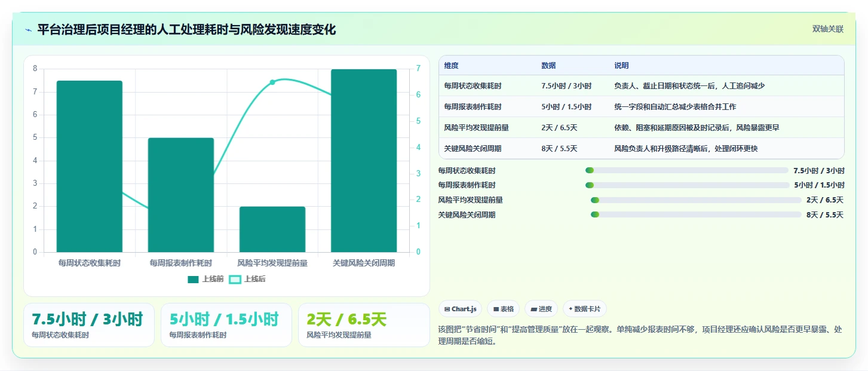Click the dashboard title text

pyautogui.click(x=186, y=29)
